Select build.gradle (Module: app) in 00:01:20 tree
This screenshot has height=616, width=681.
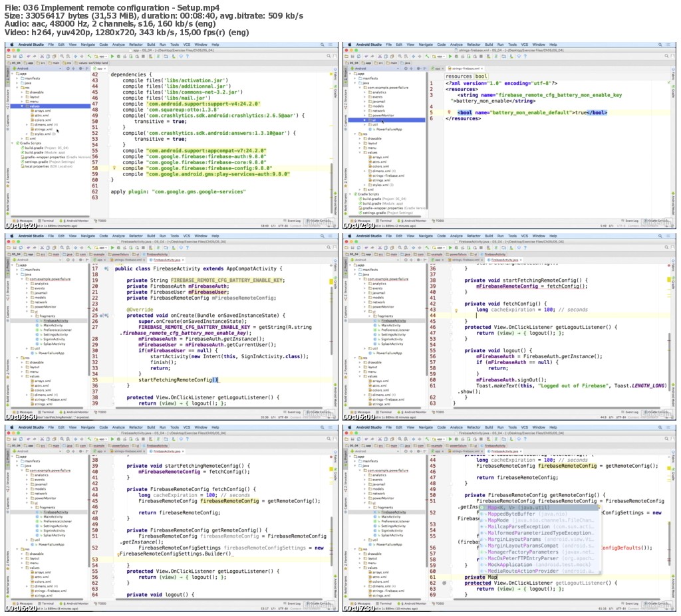[x=43, y=152]
